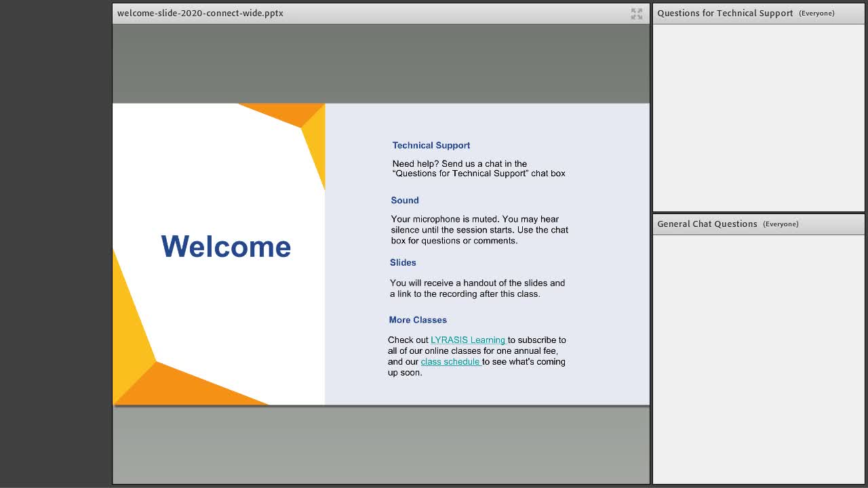Image resolution: width=868 pixels, height=488 pixels.
Task: Click the microphone is muted paragraph text
Action: (479, 230)
